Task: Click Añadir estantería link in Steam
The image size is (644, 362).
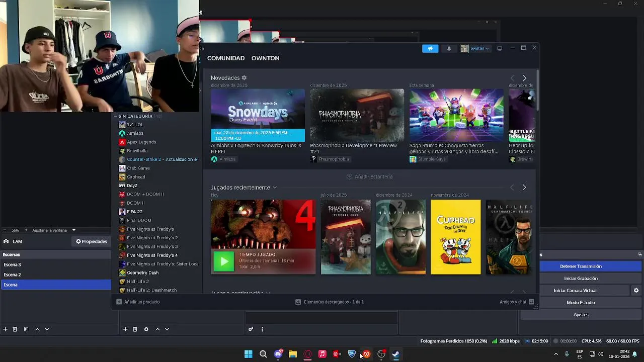Action: pos(369,176)
